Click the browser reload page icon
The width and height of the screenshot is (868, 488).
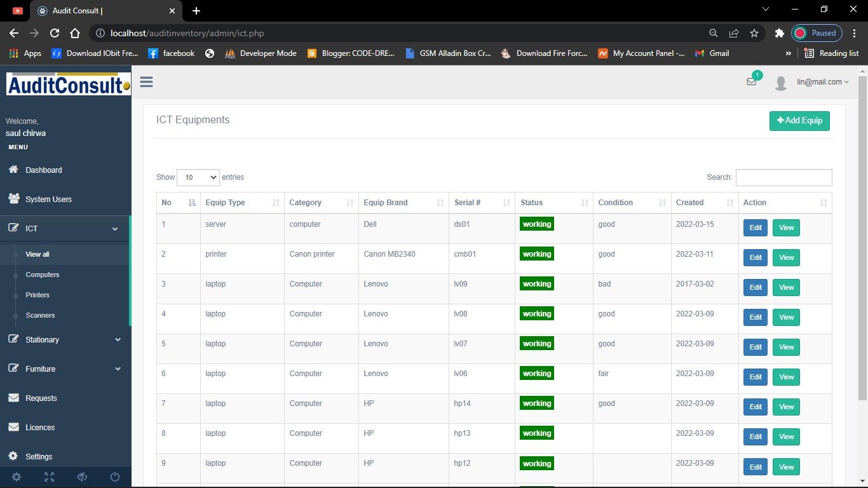click(55, 33)
